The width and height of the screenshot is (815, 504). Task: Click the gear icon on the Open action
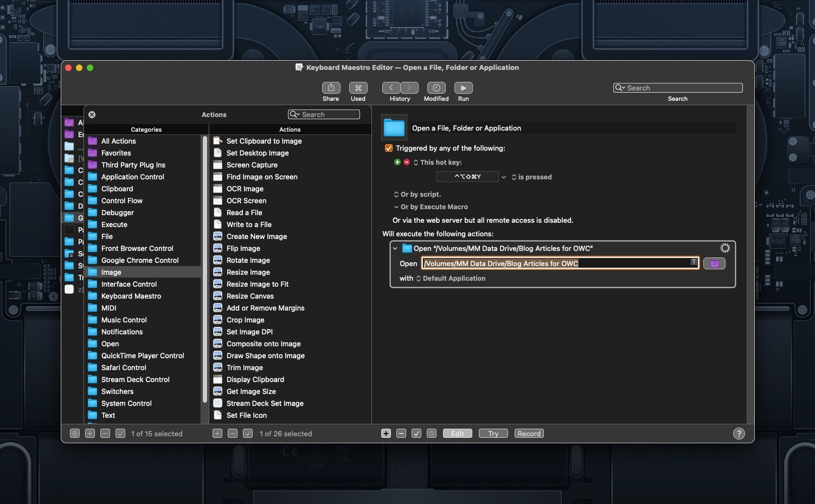724,248
